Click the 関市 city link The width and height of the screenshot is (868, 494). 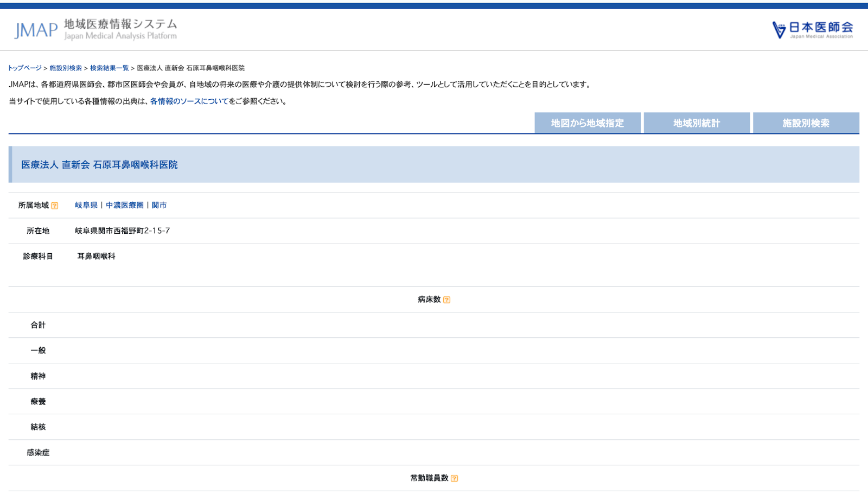159,205
